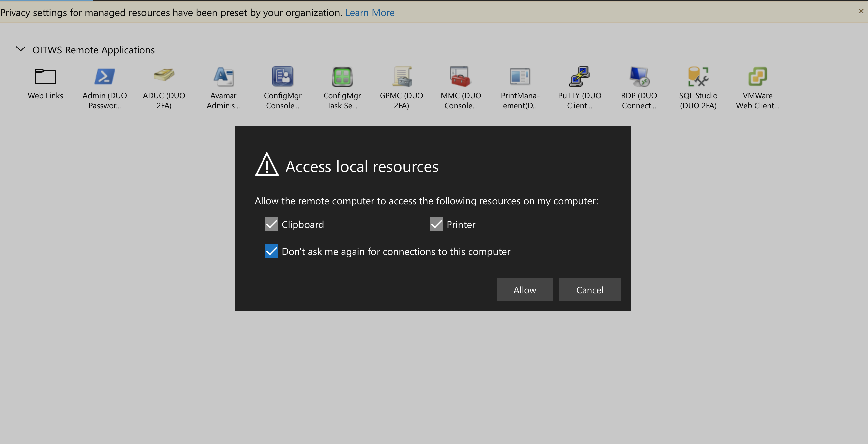Launch MMC (DUO Console) toolbox icon
This screenshot has width=868, height=444.
point(461,77)
